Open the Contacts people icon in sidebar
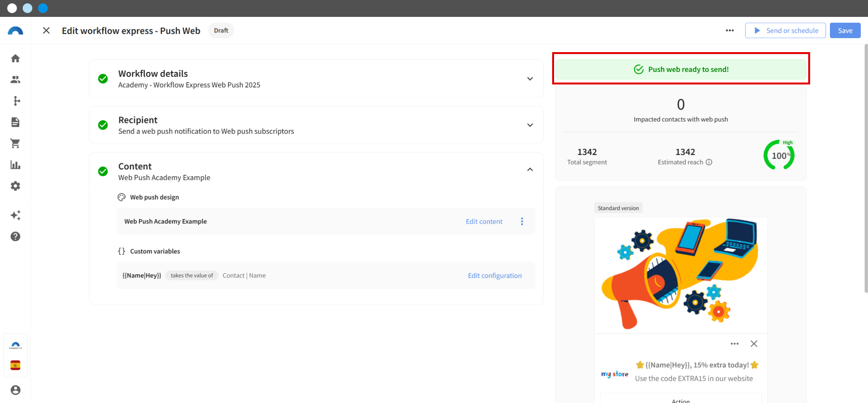The image size is (868, 403). [15, 80]
